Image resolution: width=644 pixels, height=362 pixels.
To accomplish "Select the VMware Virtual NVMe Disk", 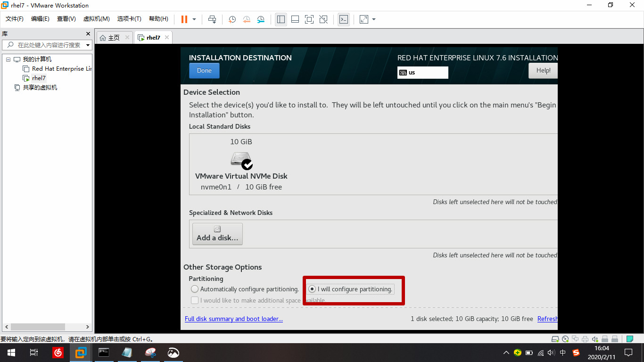I will (x=241, y=165).
